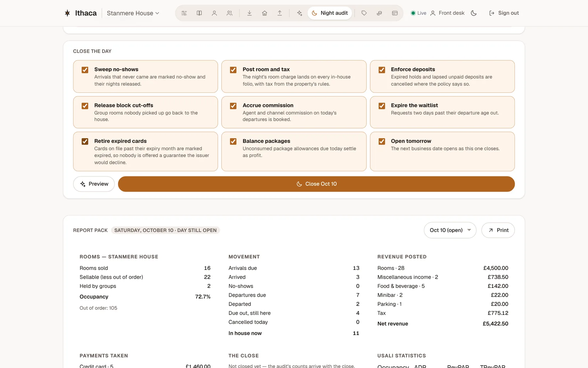The image size is (588, 368).
Task: Open the sparkle icon in the nav bar
Action: (300, 13)
